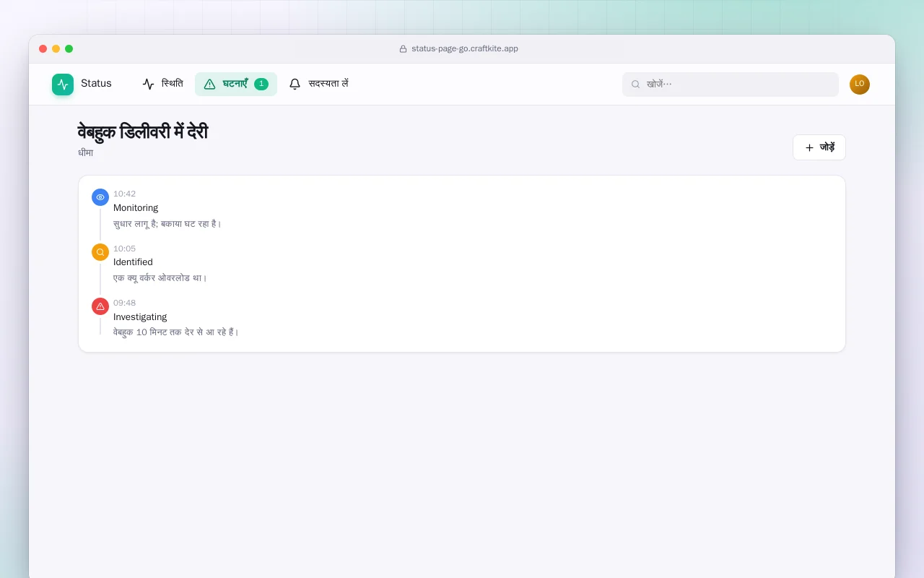The image size is (924, 578).
Task: Click the pulse icon beside स्थिति
Action: tap(148, 85)
